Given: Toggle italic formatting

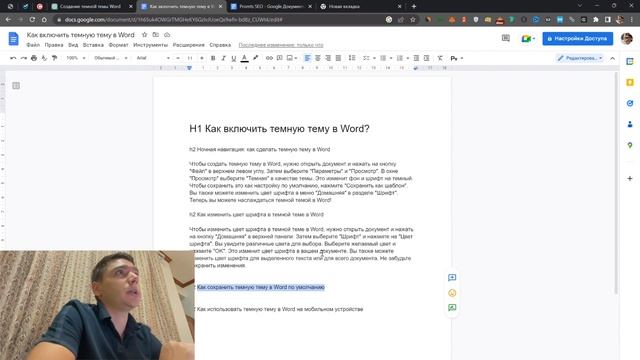Looking at the screenshot, I should point(223,58).
